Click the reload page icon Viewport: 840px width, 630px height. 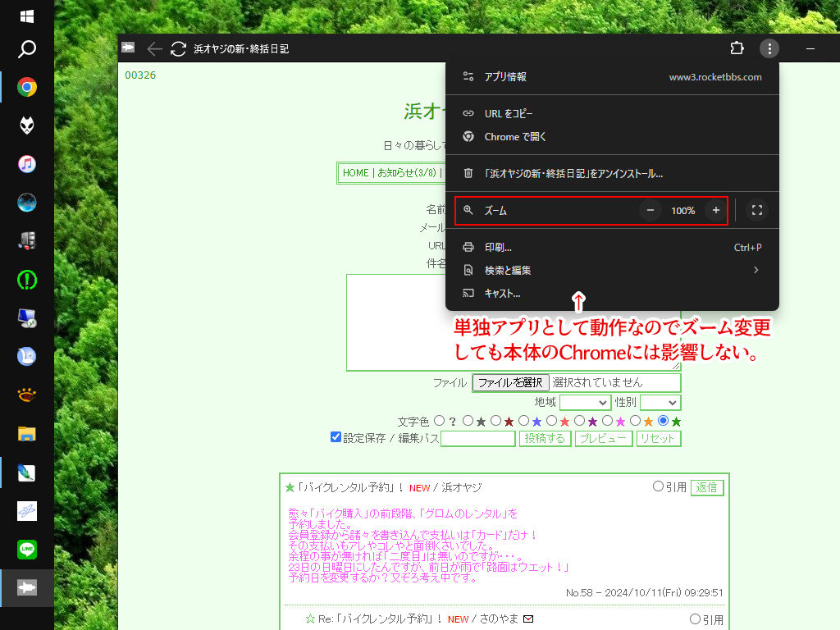(178, 49)
